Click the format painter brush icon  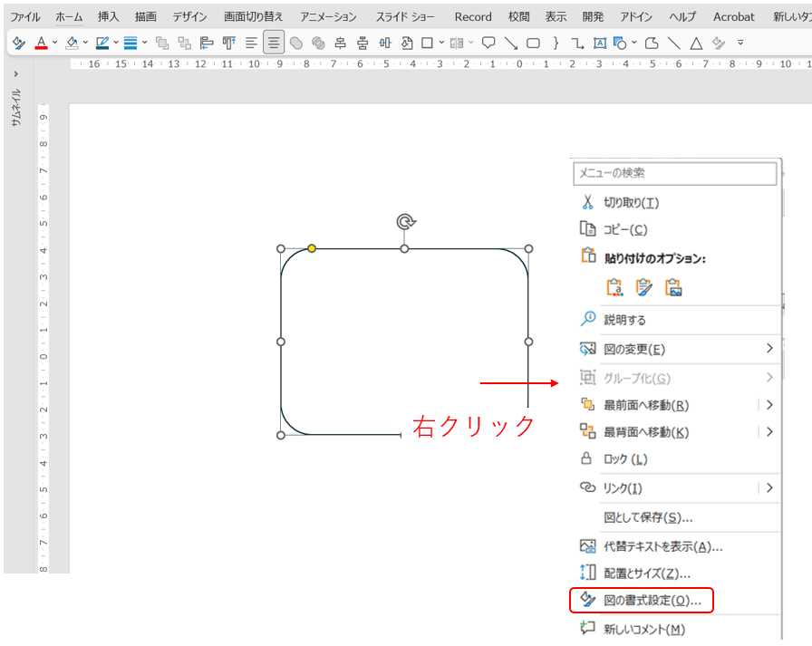[x=19, y=43]
